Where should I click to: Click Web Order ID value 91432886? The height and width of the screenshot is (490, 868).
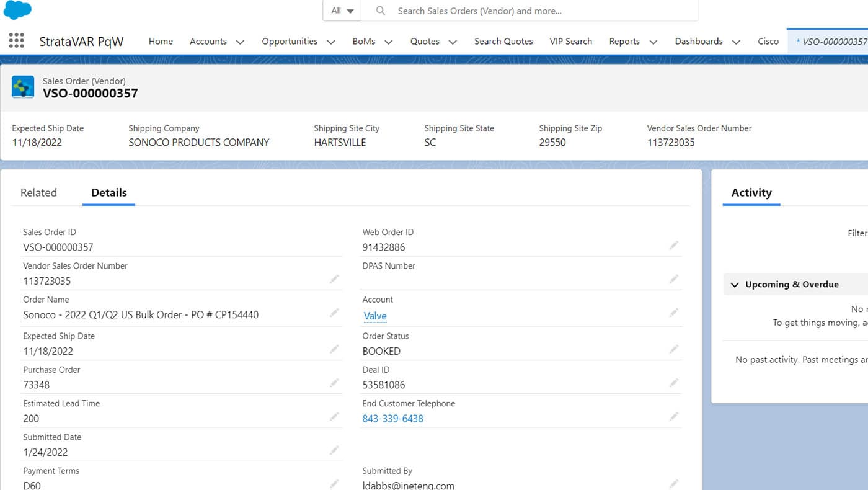coord(383,247)
